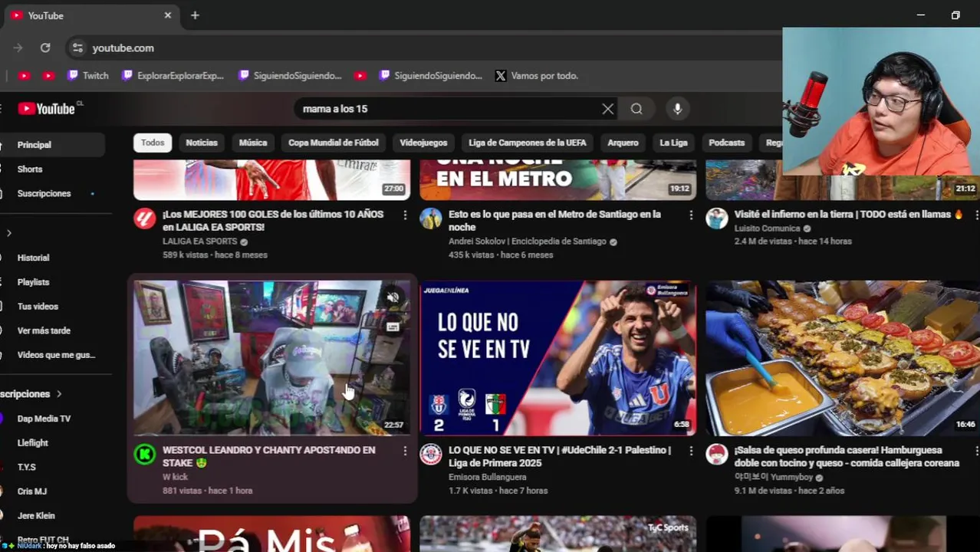Screen dimensions: 980x552
Task: Start voice search with microphone icon
Action: (x=677, y=109)
